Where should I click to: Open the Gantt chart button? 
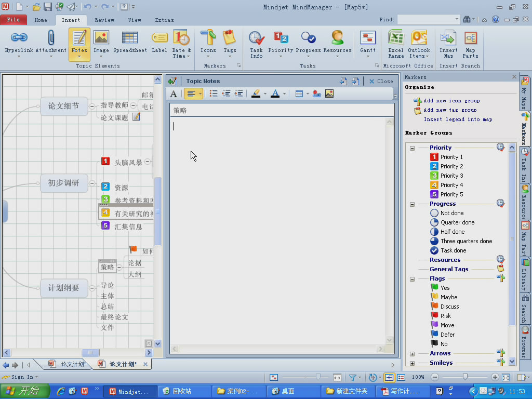[368, 44]
